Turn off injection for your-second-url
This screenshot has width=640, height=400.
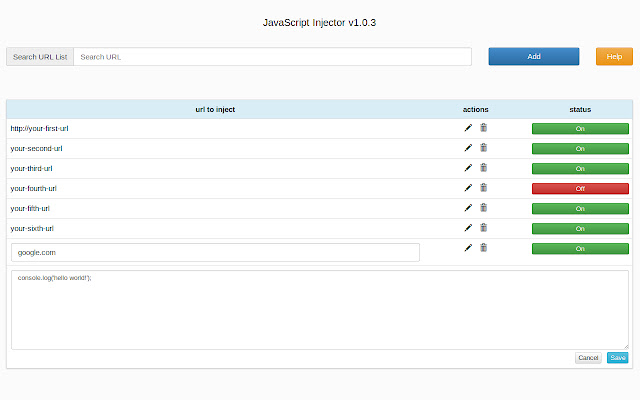tap(580, 149)
